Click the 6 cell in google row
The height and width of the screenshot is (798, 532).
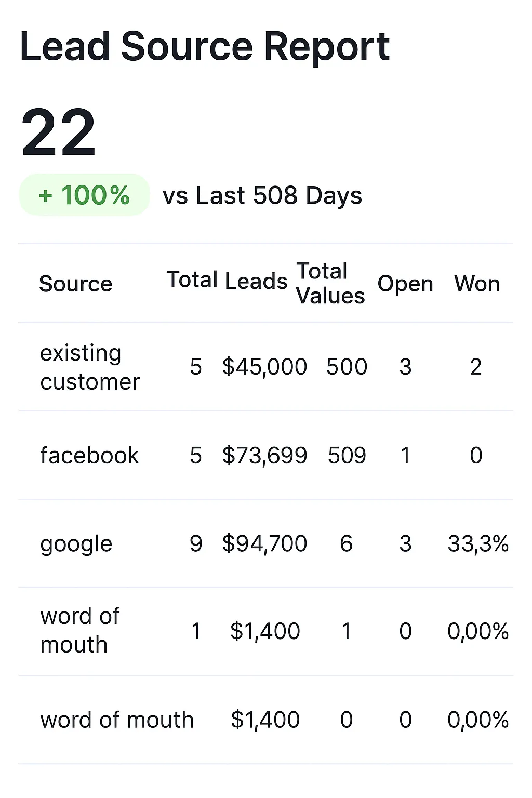click(x=347, y=544)
